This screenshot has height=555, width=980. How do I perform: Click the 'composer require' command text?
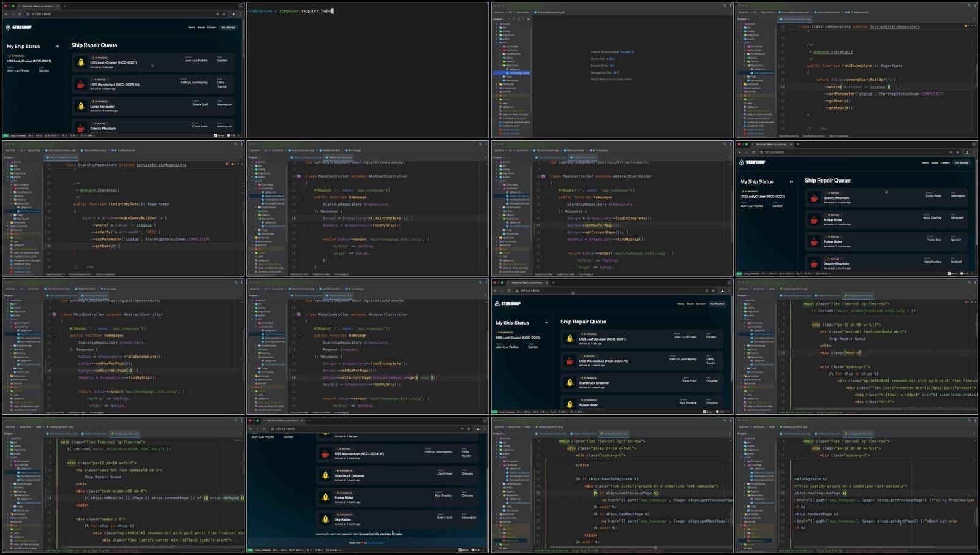299,11
